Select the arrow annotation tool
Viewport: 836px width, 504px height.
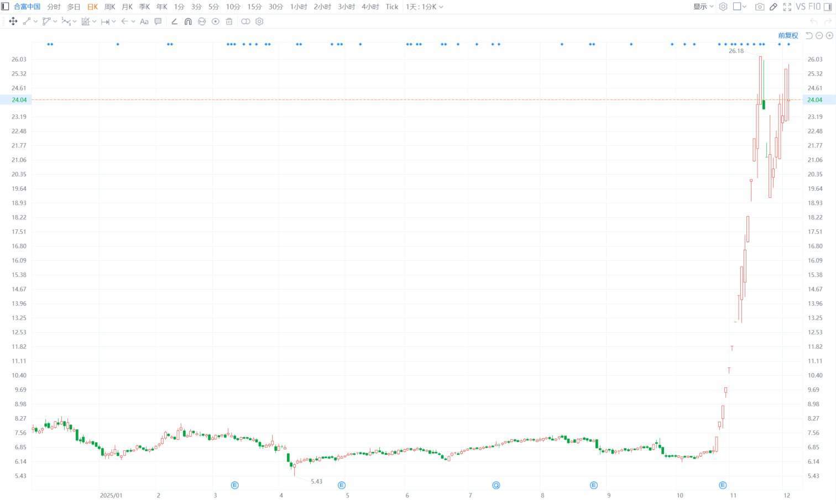pos(124,22)
